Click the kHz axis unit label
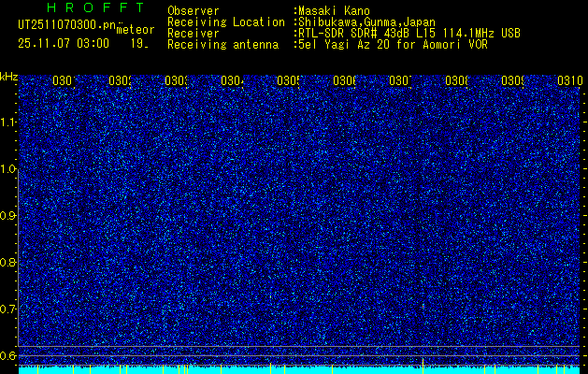 (9, 77)
